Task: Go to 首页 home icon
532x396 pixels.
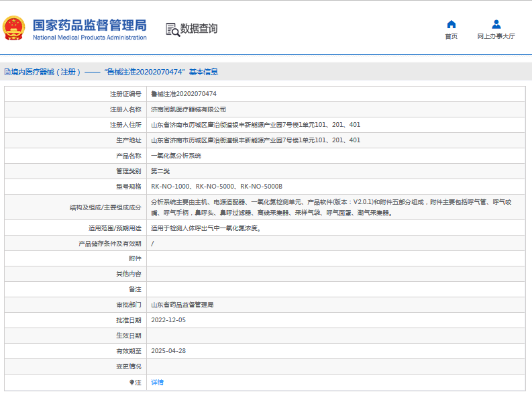Action: [x=451, y=24]
